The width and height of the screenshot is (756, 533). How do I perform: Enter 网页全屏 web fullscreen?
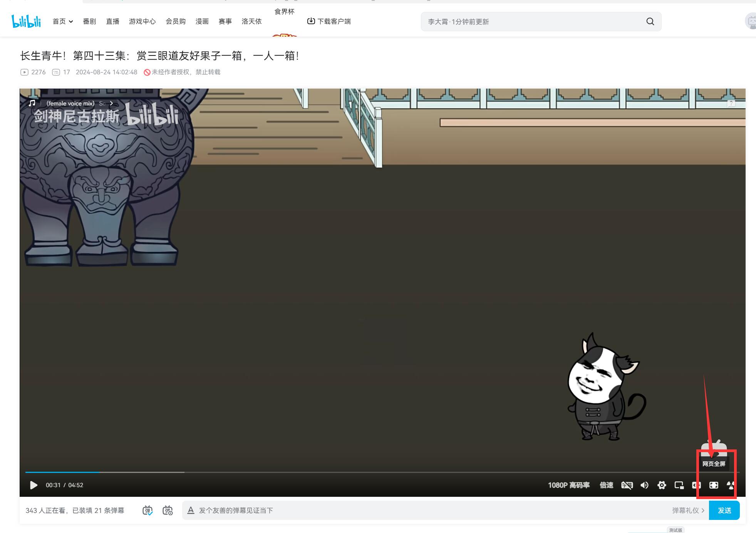[x=714, y=485]
